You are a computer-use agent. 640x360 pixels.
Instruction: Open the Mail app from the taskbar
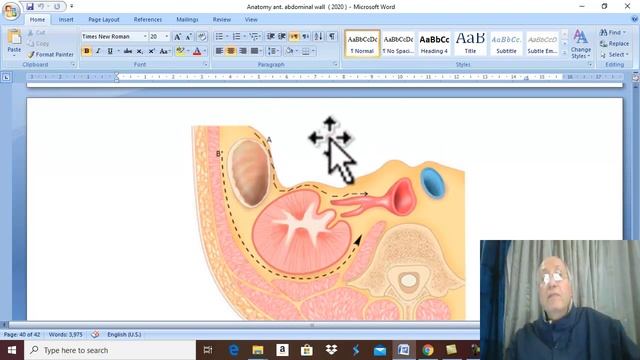[x=380, y=350]
